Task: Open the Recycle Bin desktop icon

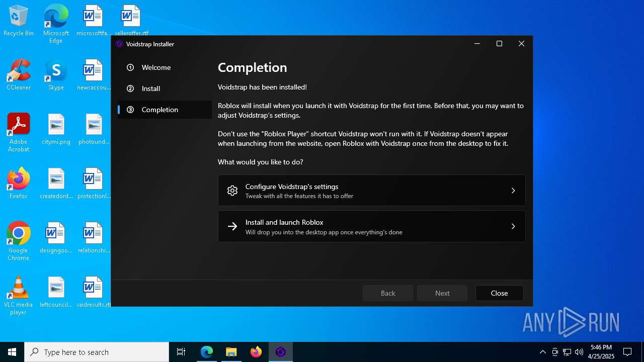Action: click(x=19, y=21)
